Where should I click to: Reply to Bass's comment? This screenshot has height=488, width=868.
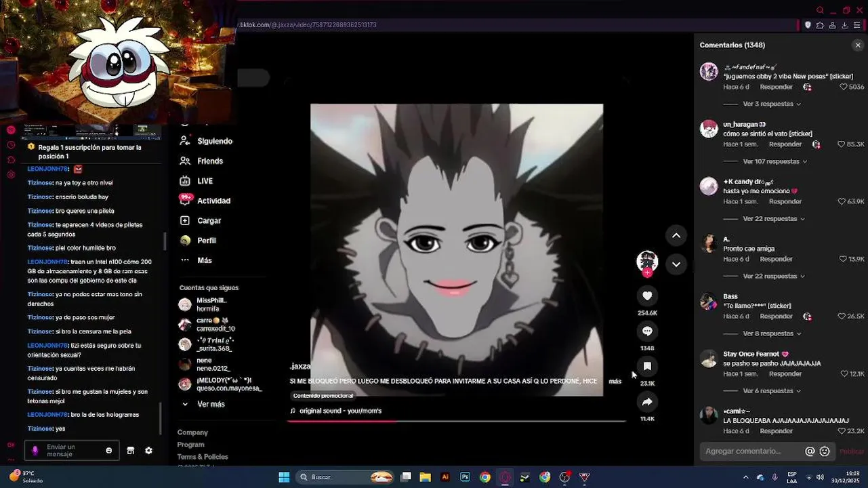(776, 317)
